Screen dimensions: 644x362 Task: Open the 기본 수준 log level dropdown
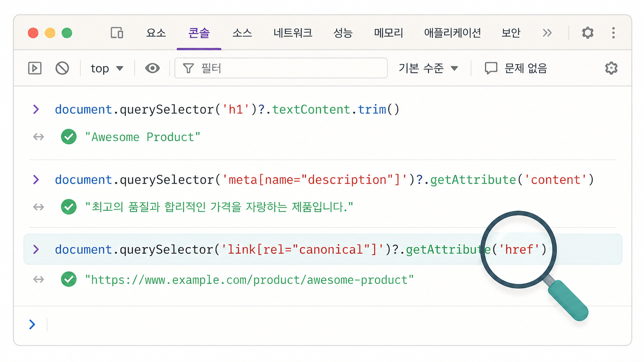pos(428,68)
